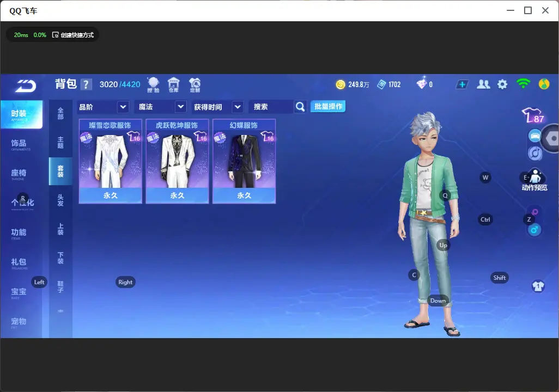Click the Right key overlay button
Screen dimensions: 559x392
pyautogui.click(x=125, y=282)
